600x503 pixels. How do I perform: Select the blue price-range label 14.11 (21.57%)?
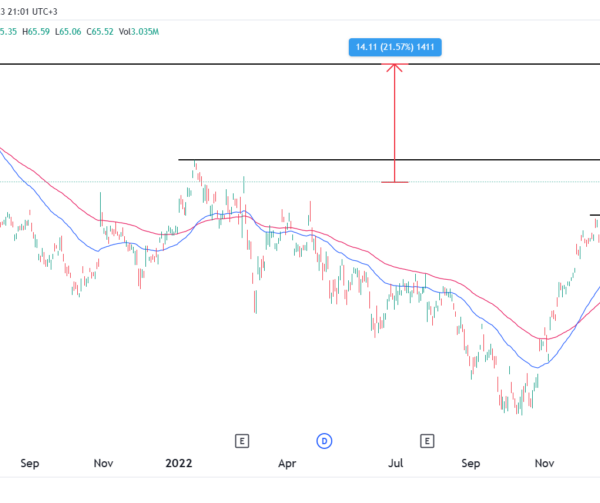(395, 47)
